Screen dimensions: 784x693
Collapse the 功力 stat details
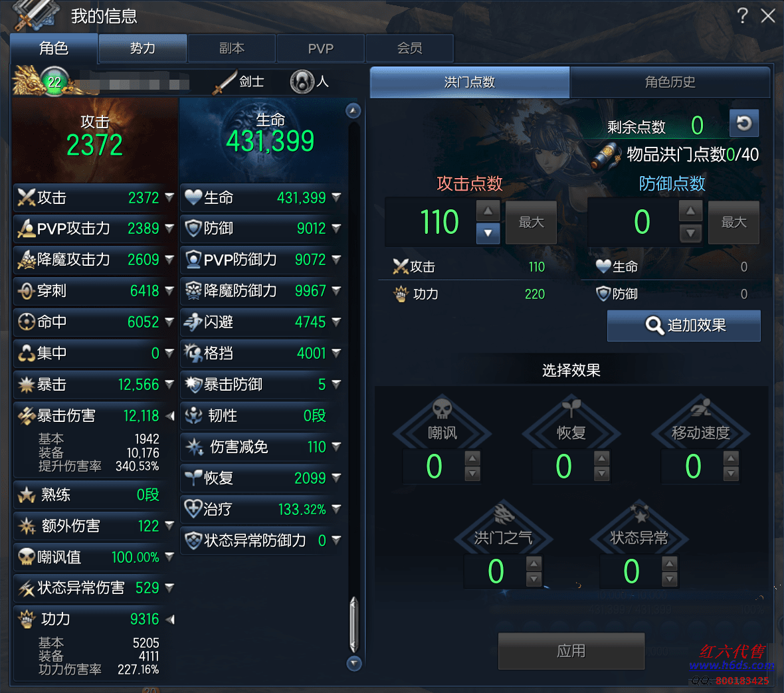tap(170, 619)
